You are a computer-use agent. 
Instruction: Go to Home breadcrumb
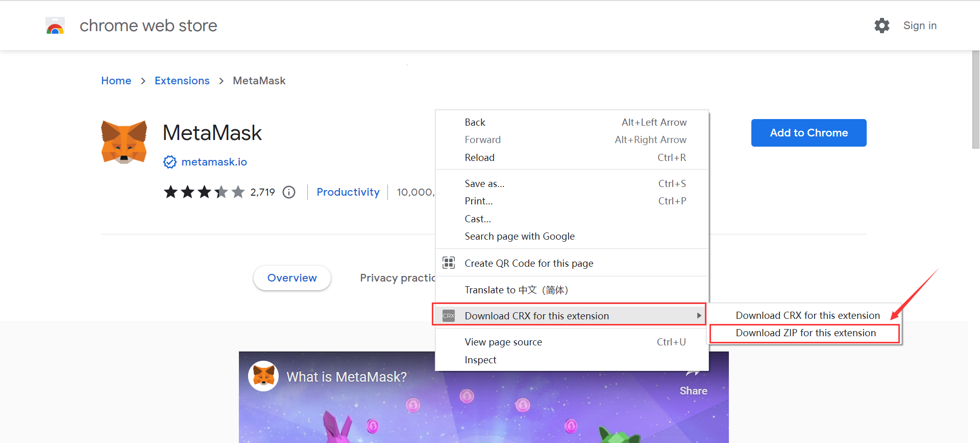[116, 81]
